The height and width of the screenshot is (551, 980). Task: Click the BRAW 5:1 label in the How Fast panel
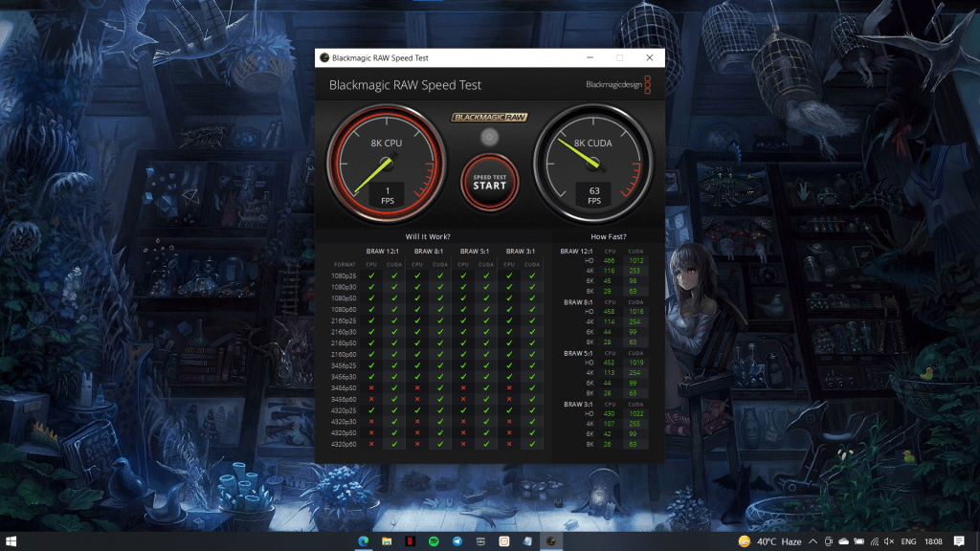(578, 354)
